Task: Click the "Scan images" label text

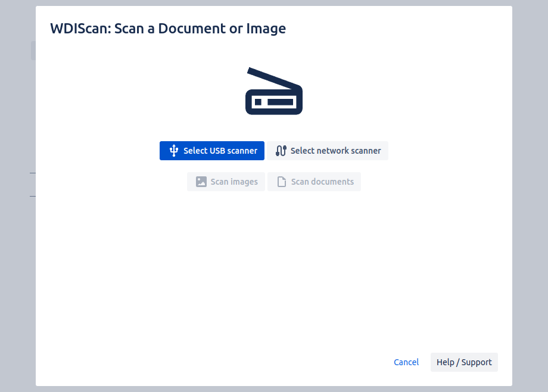Action: tap(234, 182)
